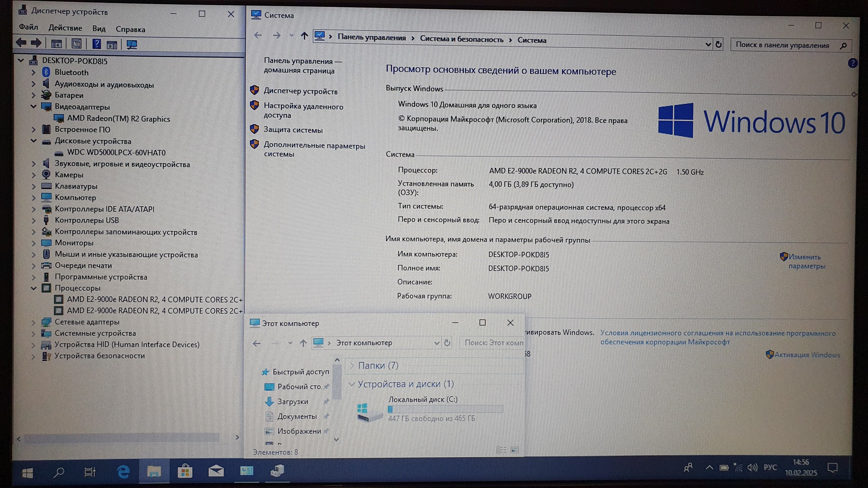The image size is (868, 488).
Task: Click the Защита системы link
Action: click(293, 130)
